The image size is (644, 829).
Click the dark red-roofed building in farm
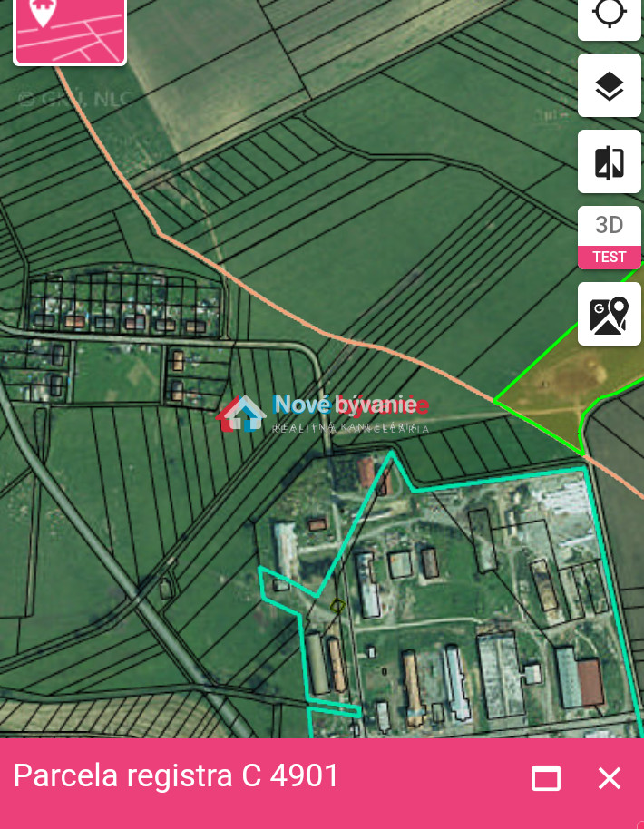590,682
